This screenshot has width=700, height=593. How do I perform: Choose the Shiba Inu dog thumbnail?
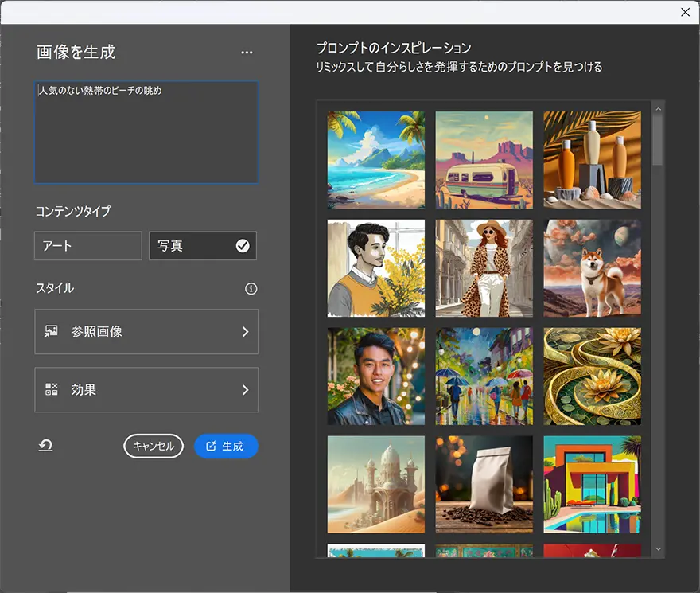pos(592,268)
